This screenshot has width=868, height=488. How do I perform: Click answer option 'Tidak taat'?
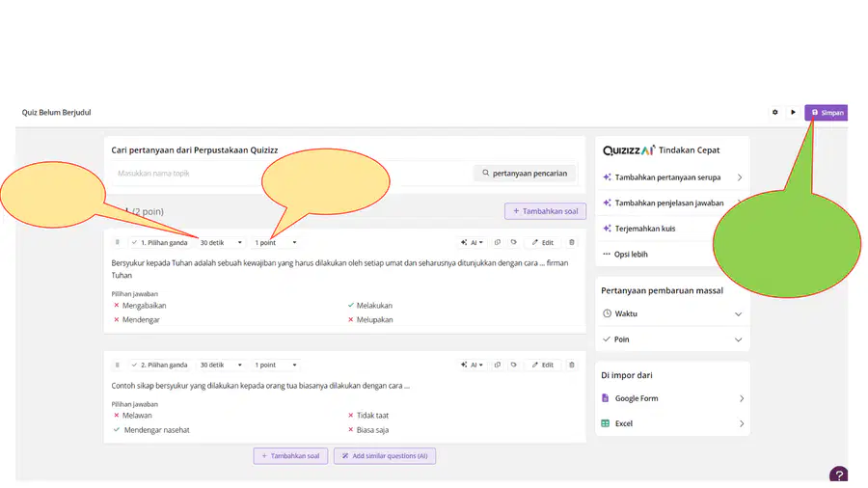tap(372, 416)
